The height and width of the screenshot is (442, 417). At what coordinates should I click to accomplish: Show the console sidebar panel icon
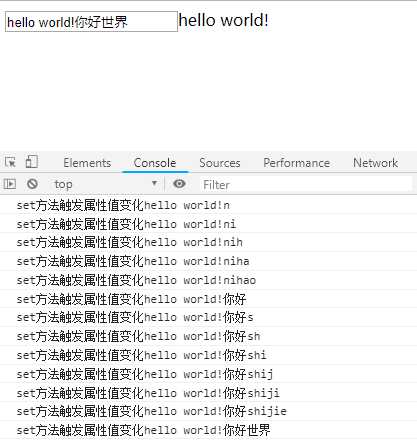[x=10, y=184]
